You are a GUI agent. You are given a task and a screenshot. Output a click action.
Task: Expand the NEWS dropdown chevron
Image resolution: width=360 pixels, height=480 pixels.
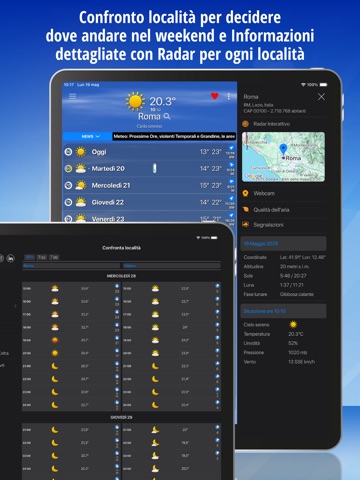click(x=98, y=136)
